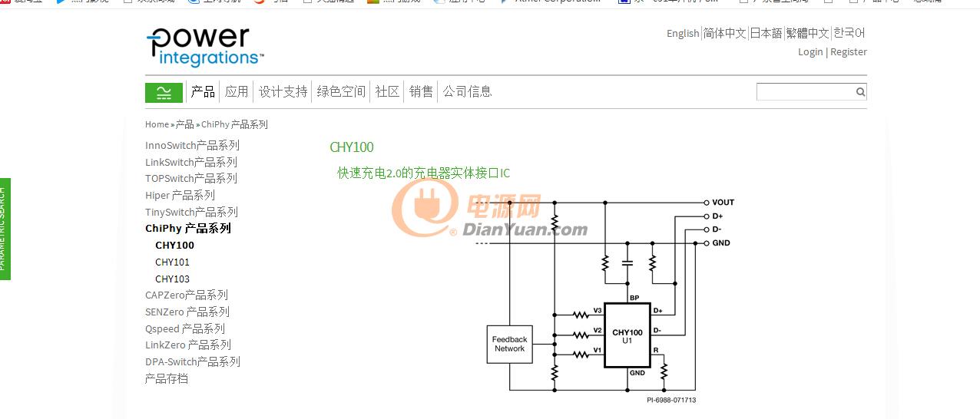This screenshot has height=419, width=980.
Task: Switch language to 繁體中文
Action: (807, 33)
